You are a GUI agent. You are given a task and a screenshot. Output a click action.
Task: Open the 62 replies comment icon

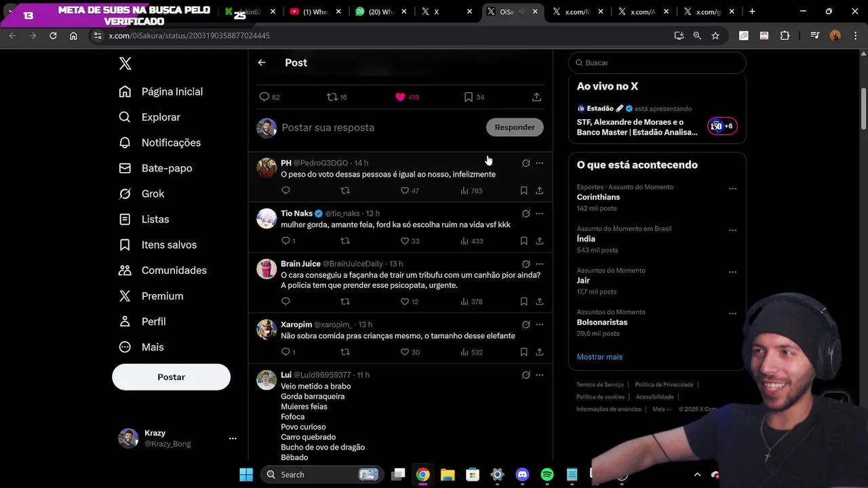[x=264, y=97]
